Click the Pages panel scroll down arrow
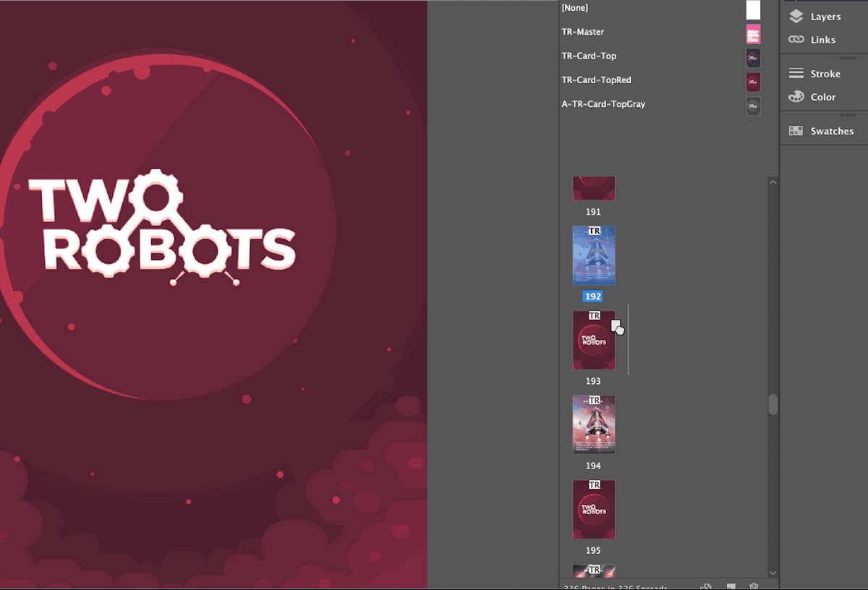 click(x=773, y=573)
